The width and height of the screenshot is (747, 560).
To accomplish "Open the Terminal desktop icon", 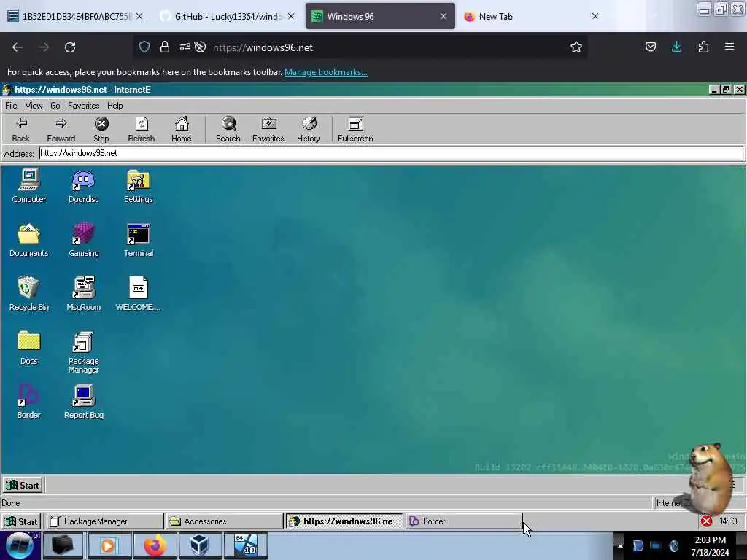I will 138,240.
